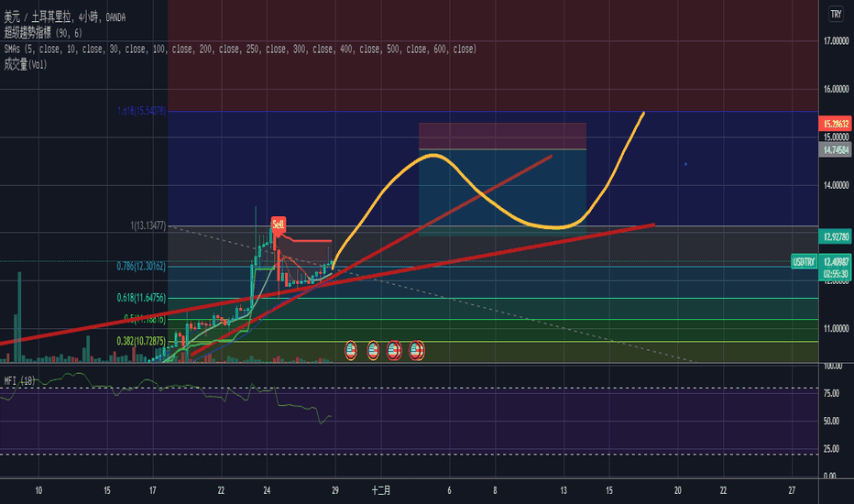Click the date 24 on time axis
Screen dimensions: 854x504
[267, 490]
